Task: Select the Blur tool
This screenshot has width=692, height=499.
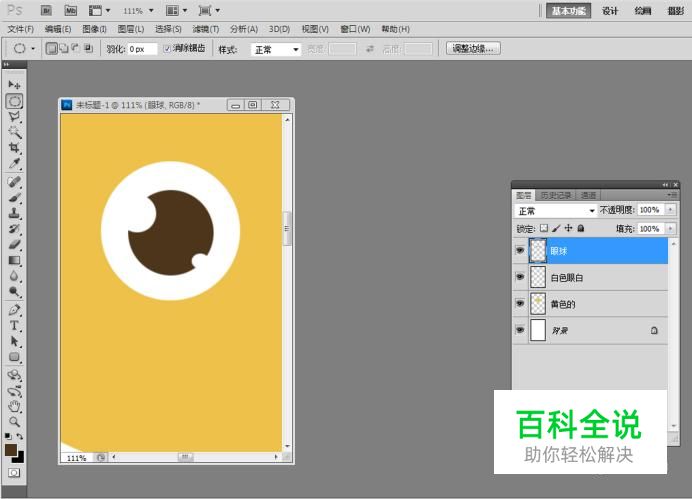Action: 14,276
